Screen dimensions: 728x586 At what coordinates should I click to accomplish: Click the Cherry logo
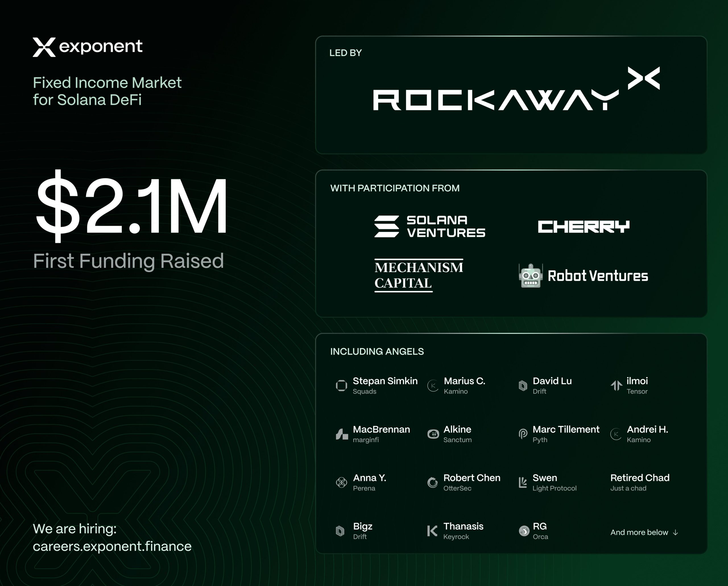tap(584, 227)
